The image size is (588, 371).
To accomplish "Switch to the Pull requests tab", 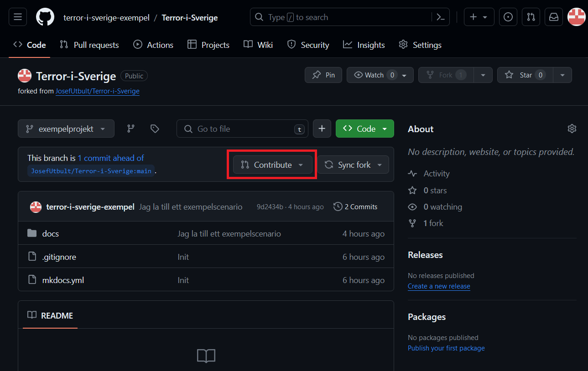I will pos(89,45).
